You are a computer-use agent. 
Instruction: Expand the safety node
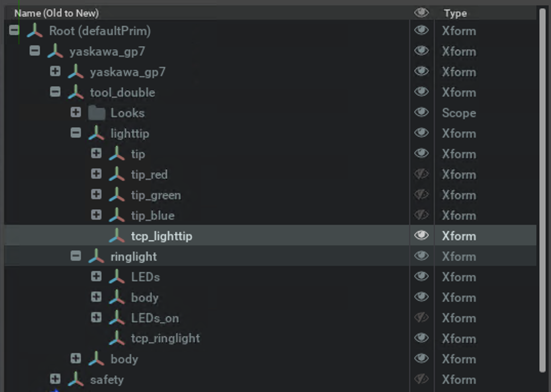55,379
